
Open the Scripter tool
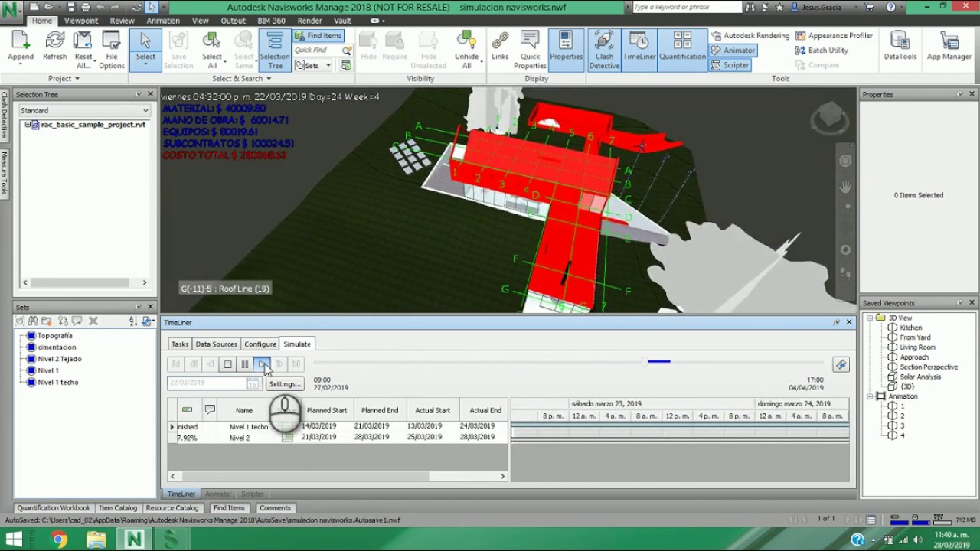[730, 65]
